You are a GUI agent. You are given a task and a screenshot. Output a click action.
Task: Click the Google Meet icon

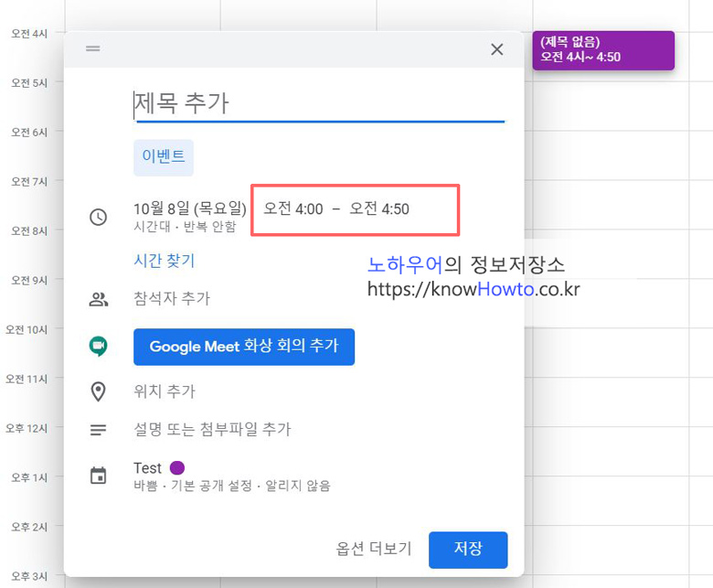98,347
